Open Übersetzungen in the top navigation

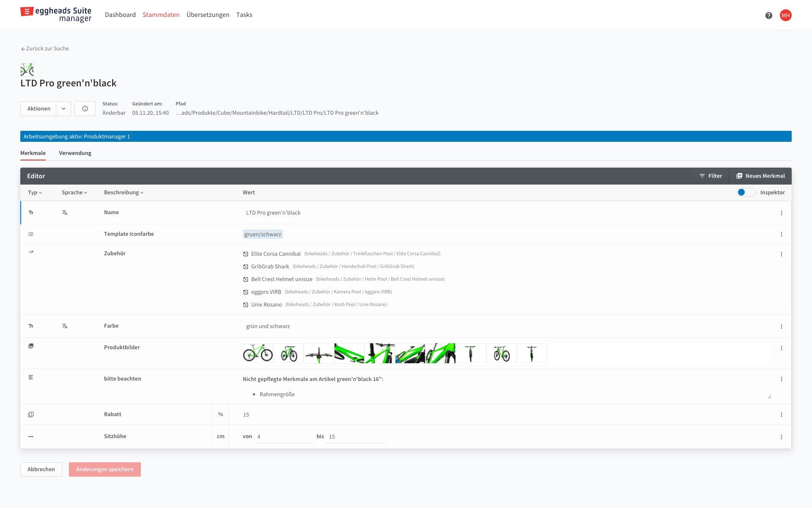click(x=208, y=15)
